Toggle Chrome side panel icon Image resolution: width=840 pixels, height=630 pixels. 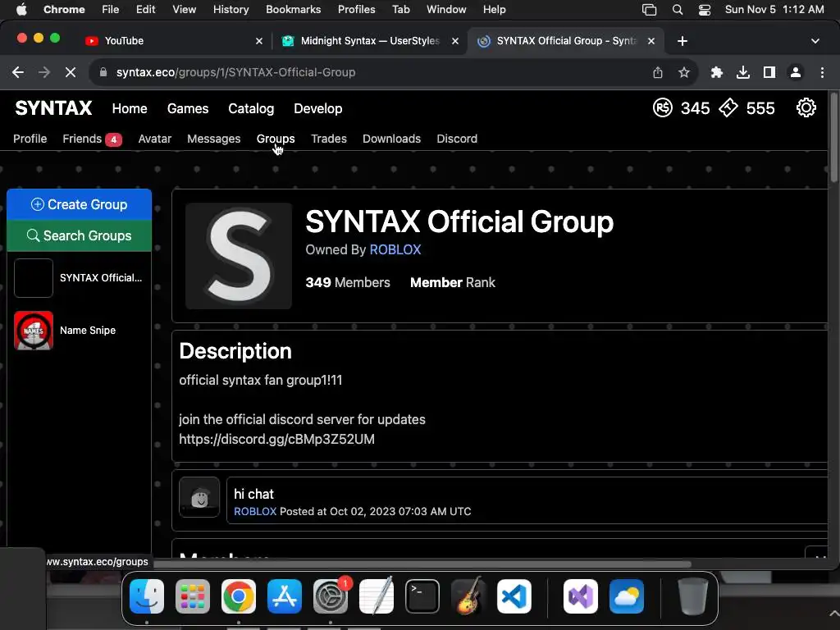coord(769,72)
